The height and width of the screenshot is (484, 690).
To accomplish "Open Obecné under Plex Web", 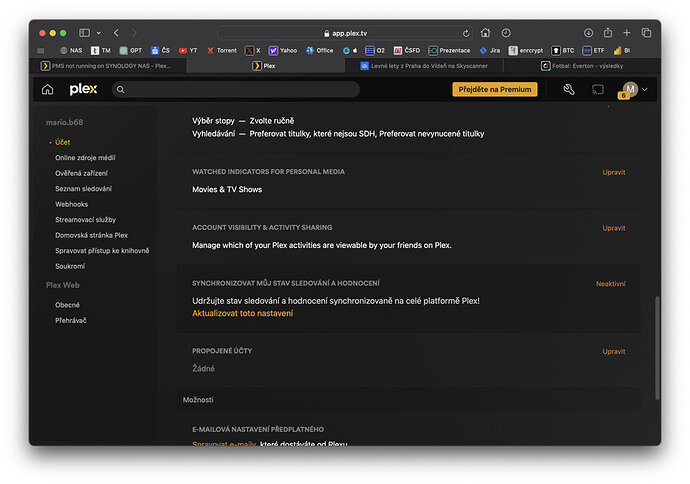I will 67,305.
